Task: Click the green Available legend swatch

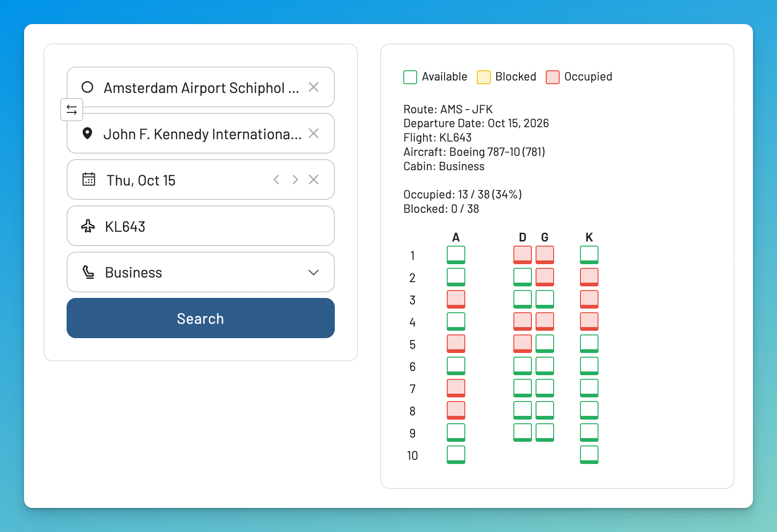Action: [410, 77]
